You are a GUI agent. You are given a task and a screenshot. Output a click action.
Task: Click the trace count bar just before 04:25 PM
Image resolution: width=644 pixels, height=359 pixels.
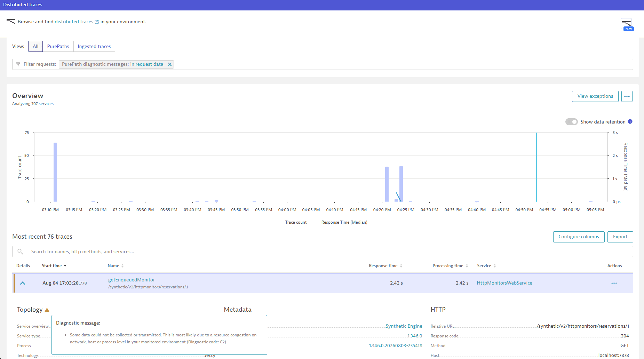tap(401, 184)
